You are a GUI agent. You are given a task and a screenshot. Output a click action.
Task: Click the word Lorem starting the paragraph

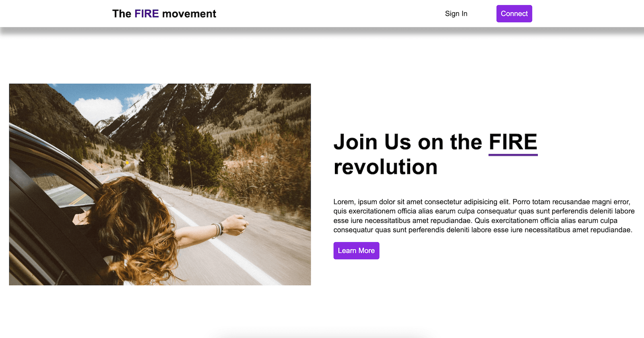click(344, 202)
